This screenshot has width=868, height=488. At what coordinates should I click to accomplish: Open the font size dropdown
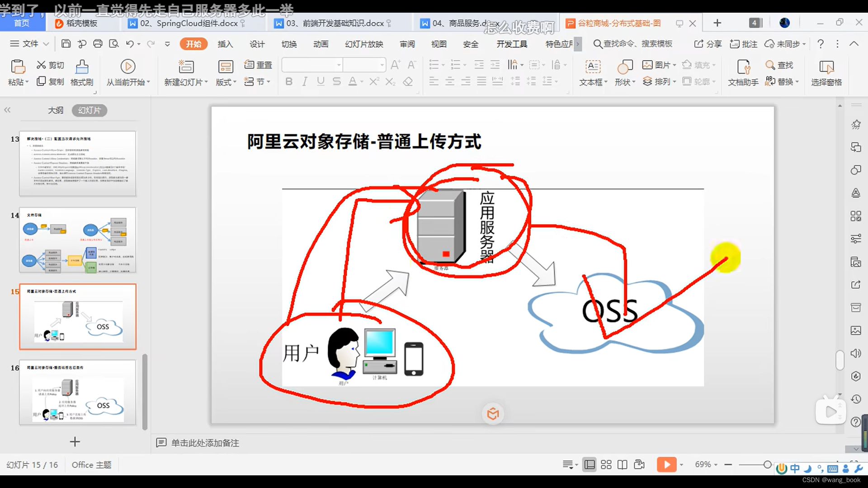coord(382,65)
